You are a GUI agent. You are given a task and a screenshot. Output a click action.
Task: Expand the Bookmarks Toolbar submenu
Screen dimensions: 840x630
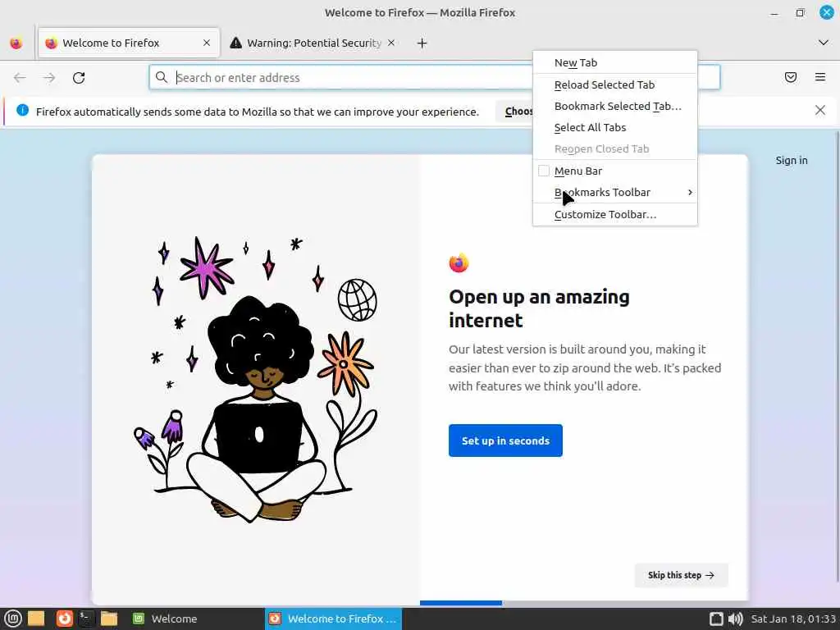pos(615,192)
